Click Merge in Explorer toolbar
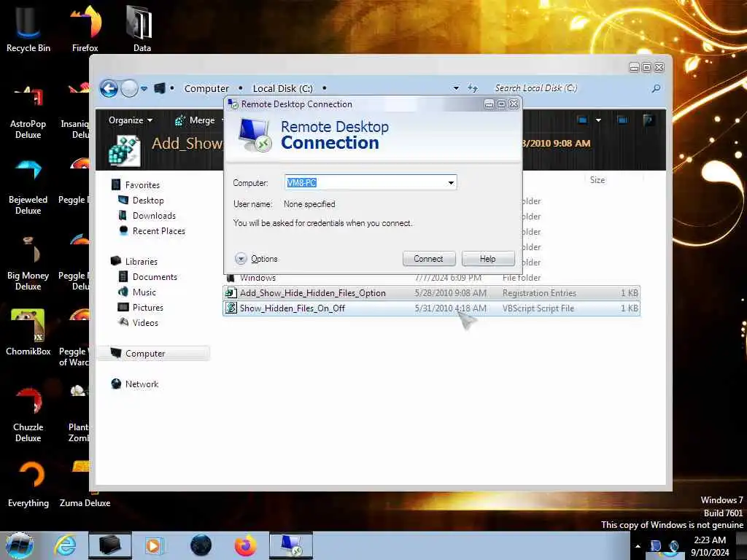The width and height of the screenshot is (747, 560). [x=195, y=120]
